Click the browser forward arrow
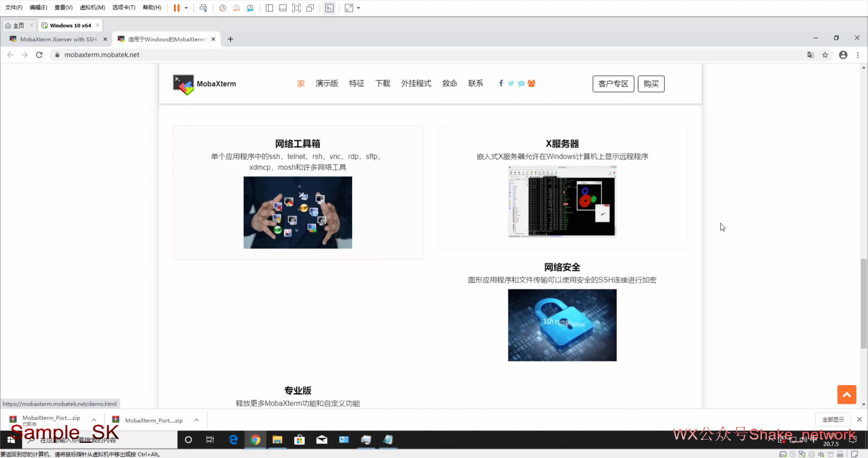 click(x=25, y=55)
